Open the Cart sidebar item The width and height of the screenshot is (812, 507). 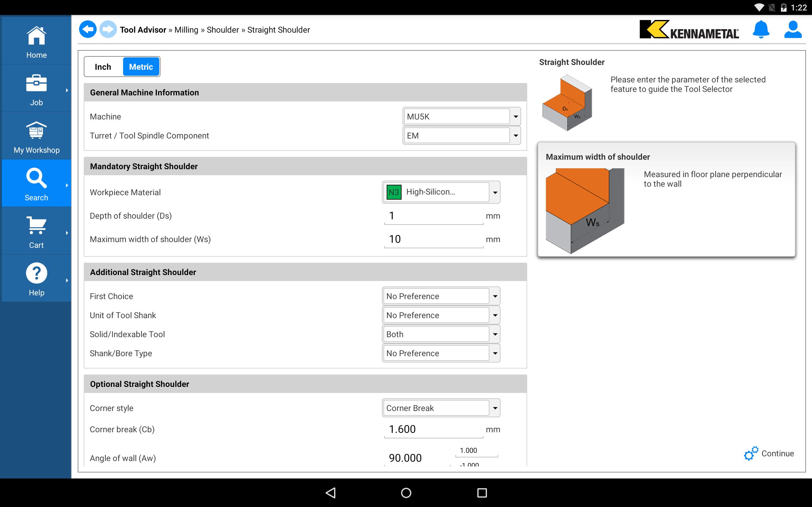pos(36,232)
